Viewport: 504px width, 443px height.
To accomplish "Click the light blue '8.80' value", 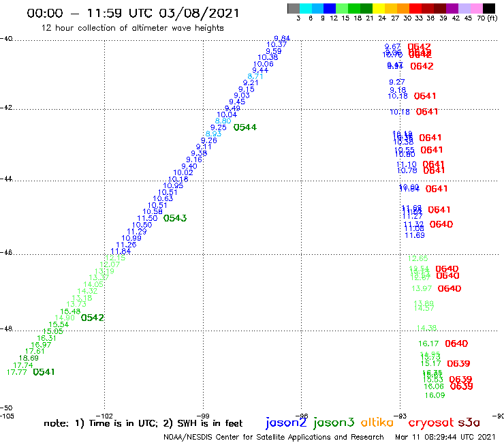I will 223,121.
